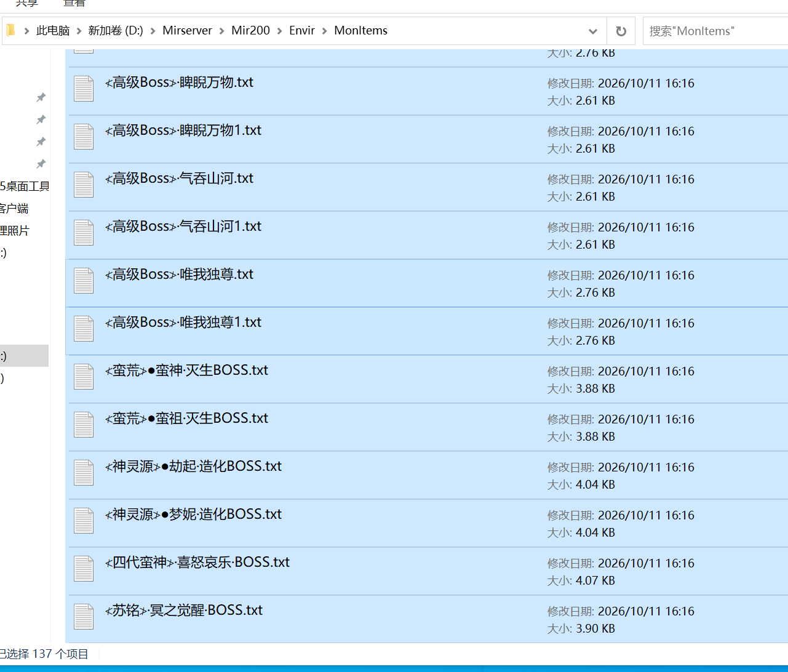Navigate to 此电脑 in the breadcrumb

tap(53, 31)
